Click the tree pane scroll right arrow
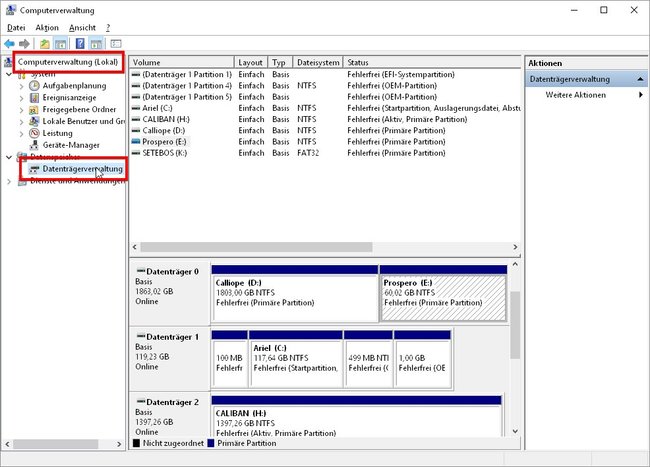This screenshot has width=650, height=467. point(119,444)
